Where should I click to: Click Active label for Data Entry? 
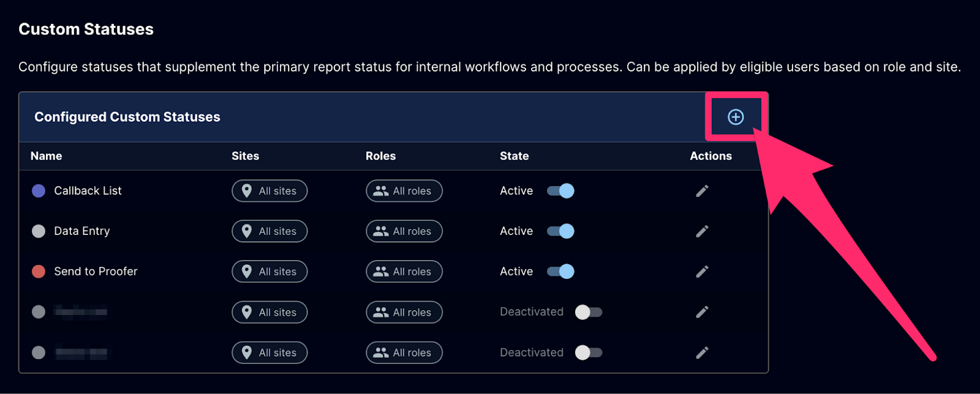(516, 231)
